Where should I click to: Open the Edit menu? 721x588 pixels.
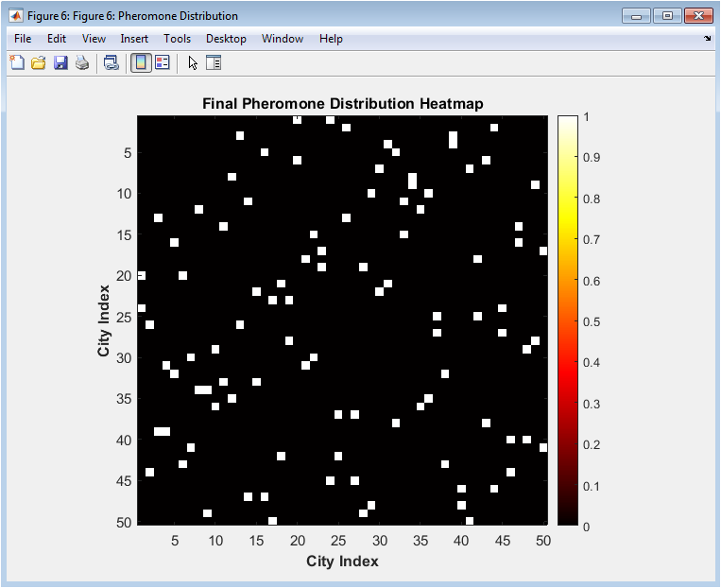[57, 39]
